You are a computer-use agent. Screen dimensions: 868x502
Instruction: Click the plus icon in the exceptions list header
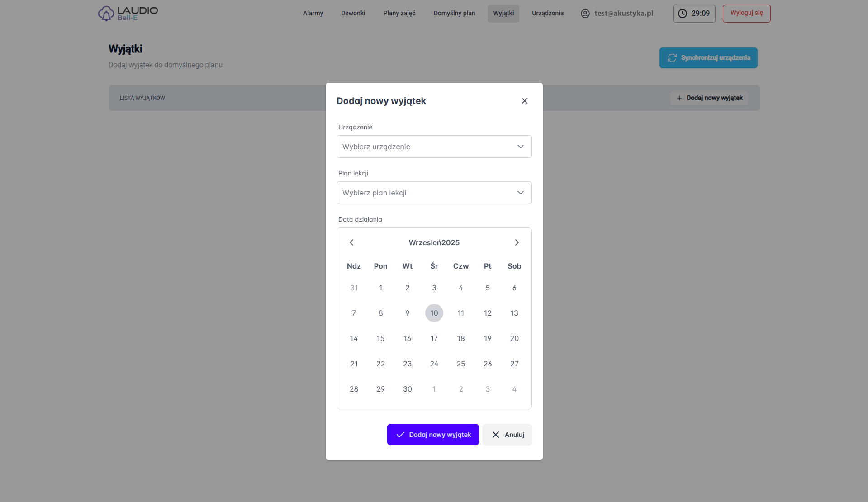tap(679, 98)
